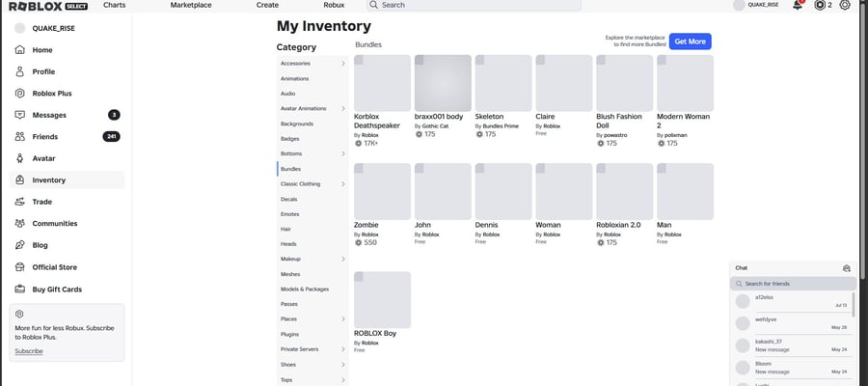This screenshot has width=868, height=386.
Task: Click the search magnifier icon in header
Action: [x=373, y=5]
